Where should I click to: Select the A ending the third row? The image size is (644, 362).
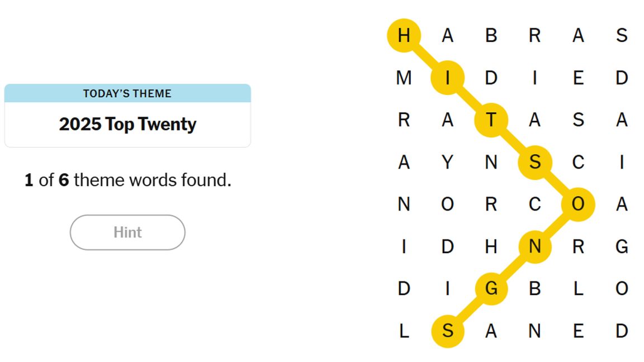[622, 120]
